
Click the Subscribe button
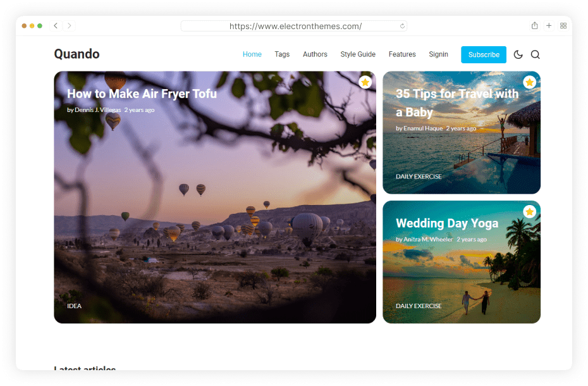click(x=484, y=55)
